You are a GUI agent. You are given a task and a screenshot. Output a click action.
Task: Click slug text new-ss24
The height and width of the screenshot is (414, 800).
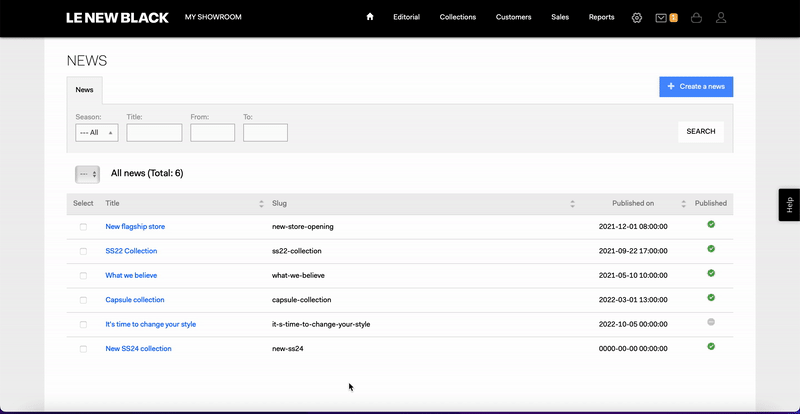point(288,349)
